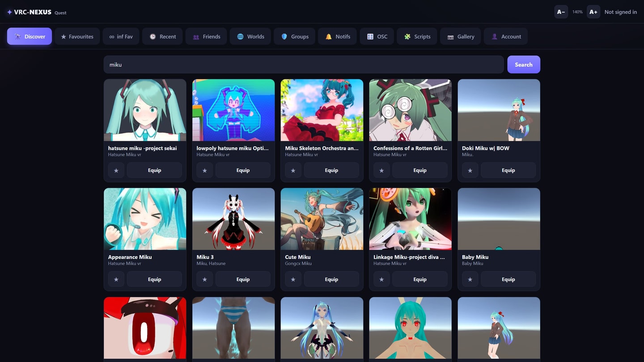Click the Search button

click(x=524, y=64)
